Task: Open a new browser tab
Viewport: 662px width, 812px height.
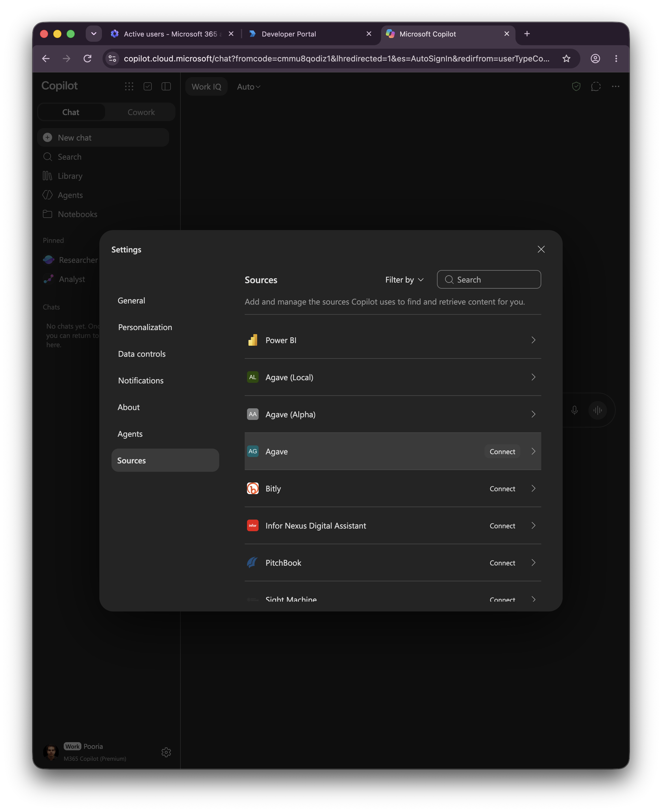Action: click(x=527, y=34)
